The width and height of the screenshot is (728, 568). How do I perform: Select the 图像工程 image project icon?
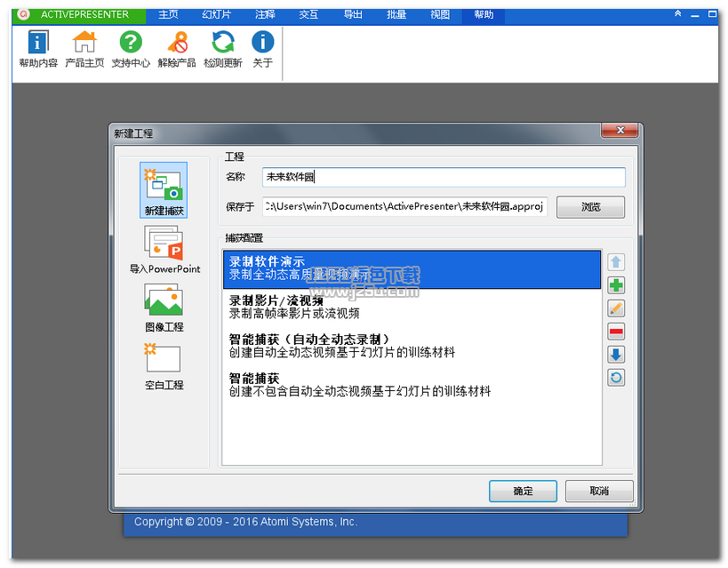[164, 308]
